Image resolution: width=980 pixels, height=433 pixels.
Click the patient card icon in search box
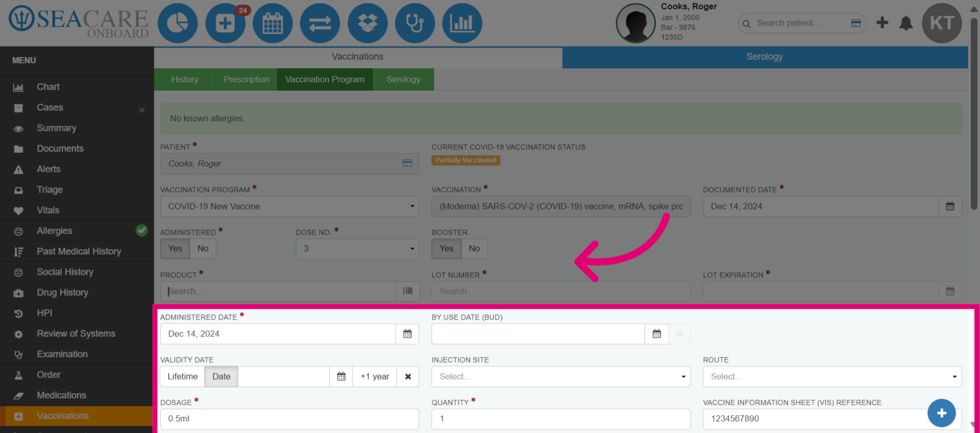pos(856,23)
